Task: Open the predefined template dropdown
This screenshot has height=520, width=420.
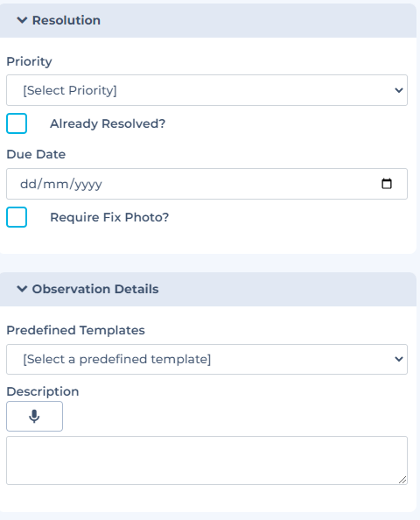Action: 206,359
